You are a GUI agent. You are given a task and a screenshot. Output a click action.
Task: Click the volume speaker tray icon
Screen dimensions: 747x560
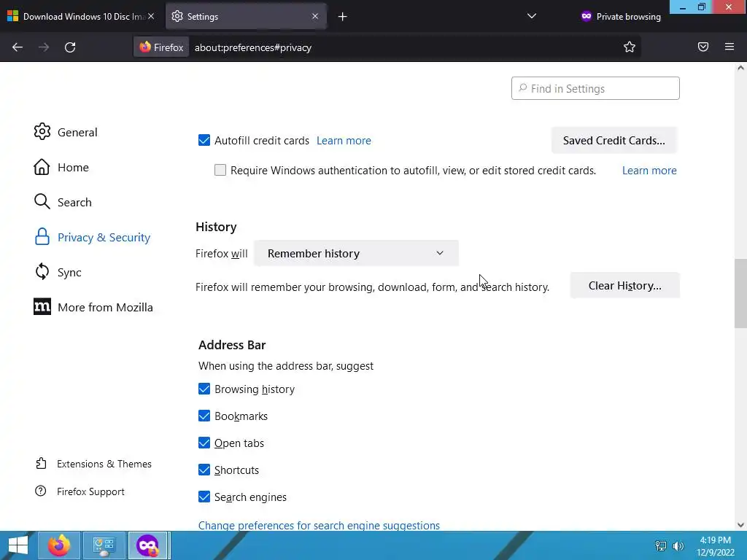coord(678,545)
